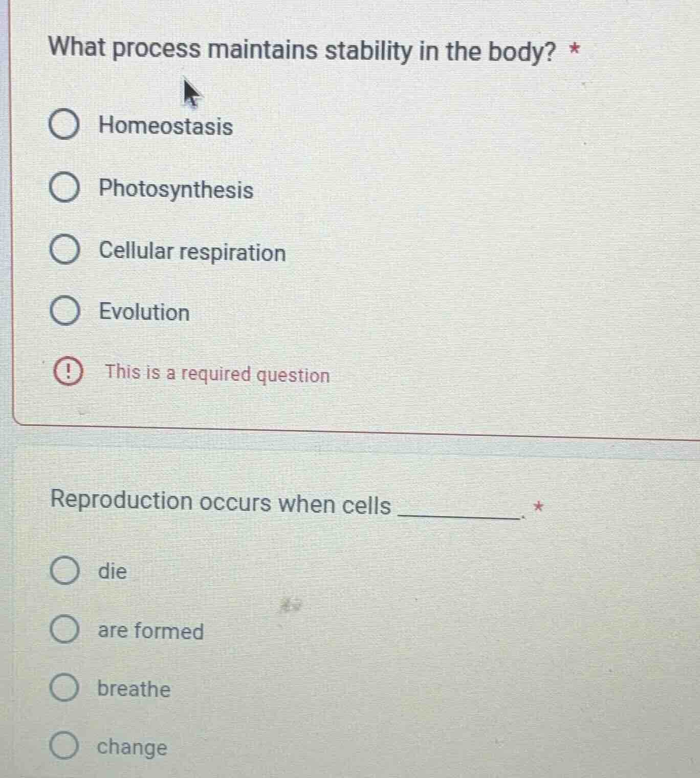Select the radio circle beside "change"

click(64, 747)
